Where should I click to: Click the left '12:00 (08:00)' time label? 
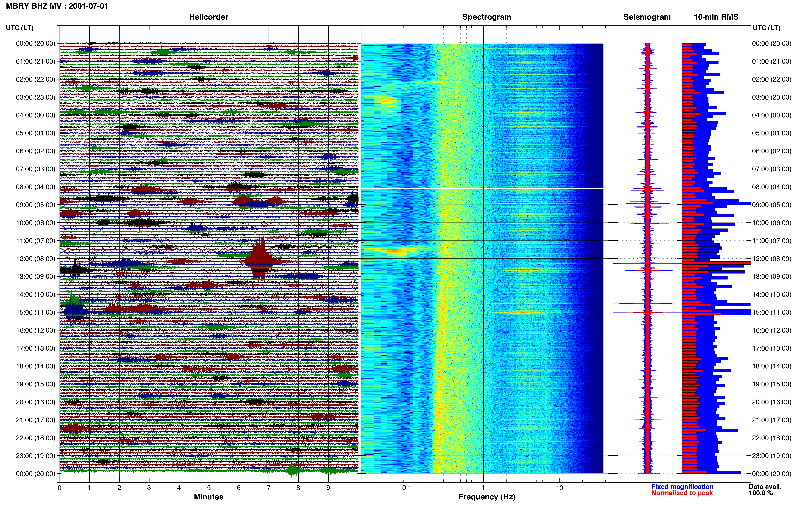pos(36,259)
